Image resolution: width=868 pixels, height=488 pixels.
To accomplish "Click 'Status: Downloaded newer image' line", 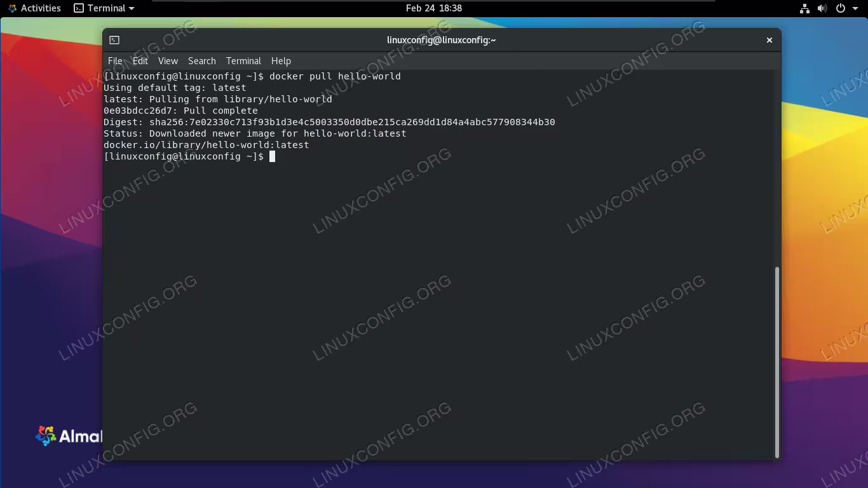I will [255, 133].
